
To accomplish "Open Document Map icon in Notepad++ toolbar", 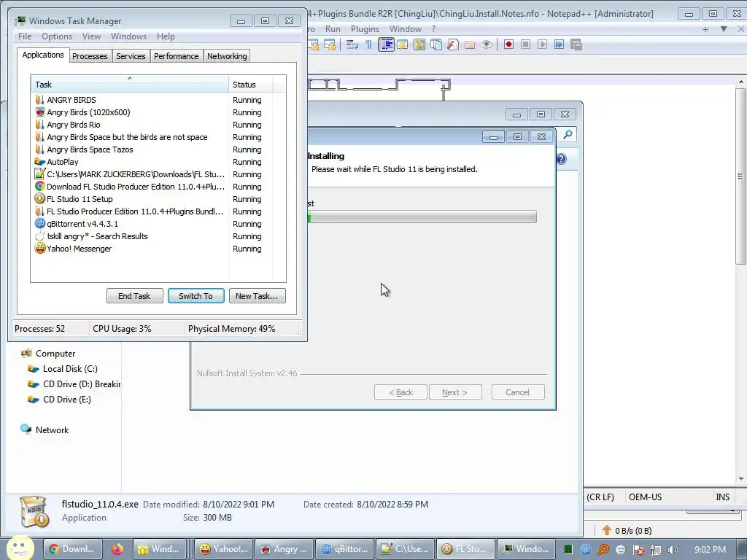I will pyautogui.click(x=419, y=44).
